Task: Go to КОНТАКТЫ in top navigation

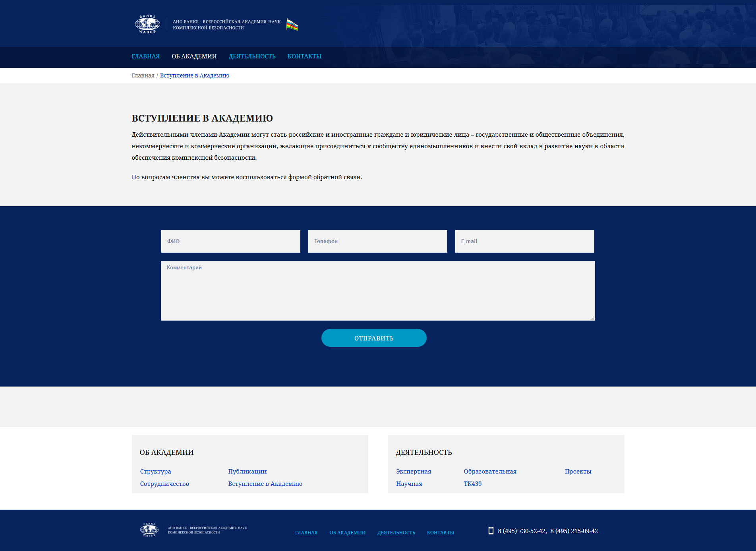Action: [x=304, y=56]
